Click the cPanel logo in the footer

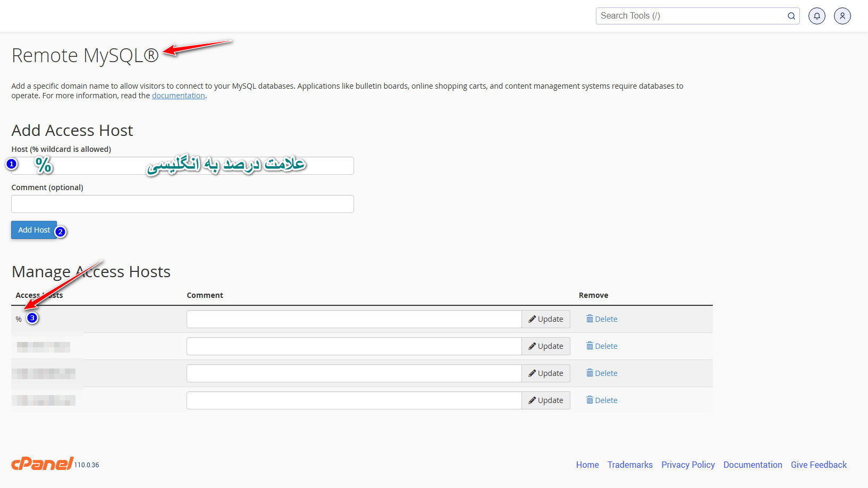click(x=41, y=463)
